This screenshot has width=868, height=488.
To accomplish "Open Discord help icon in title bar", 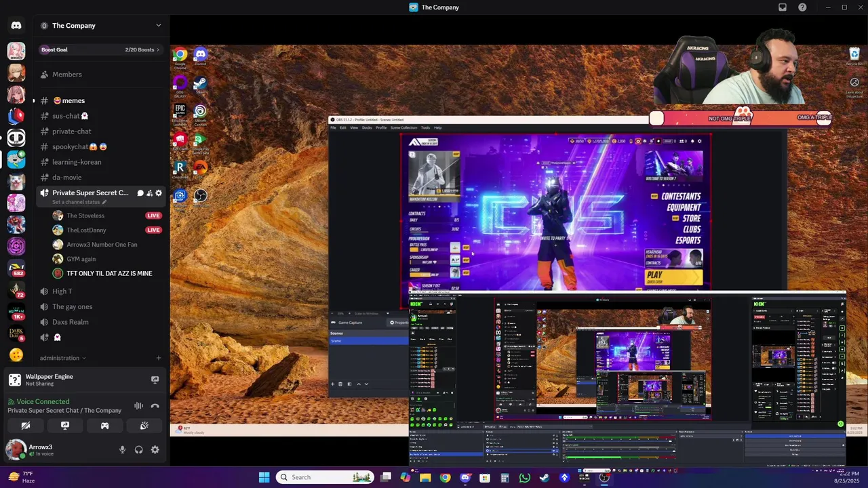I will 802,7.
